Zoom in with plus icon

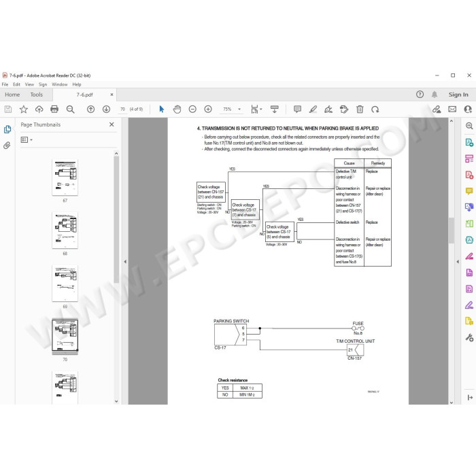click(208, 109)
